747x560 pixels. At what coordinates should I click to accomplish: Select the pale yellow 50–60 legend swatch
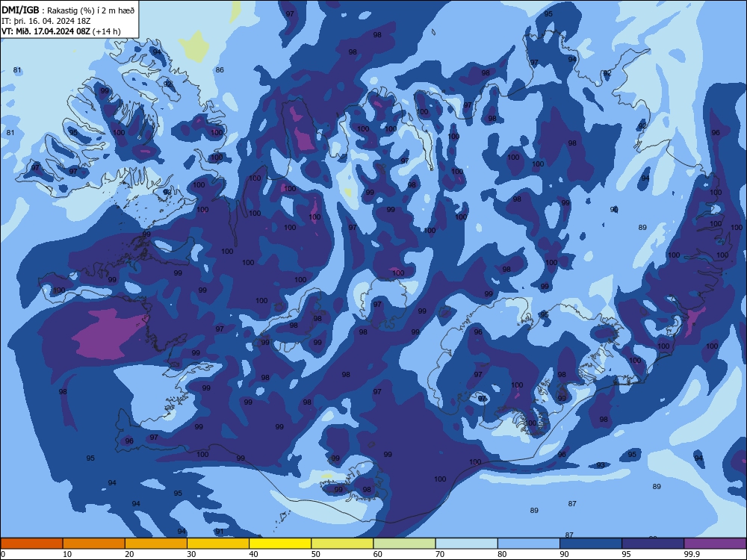click(x=342, y=544)
